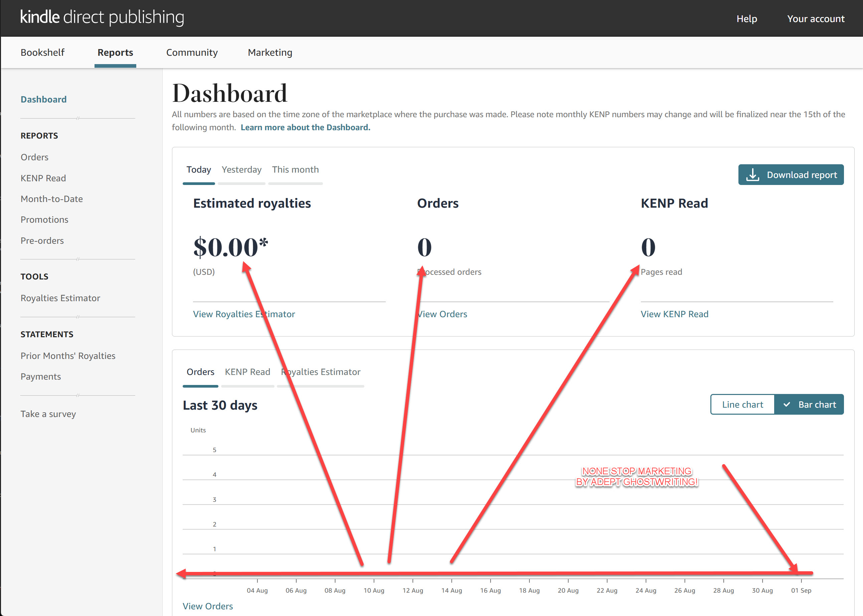Click the Last 30 days heading
This screenshot has width=863, height=616.
coord(220,405)
